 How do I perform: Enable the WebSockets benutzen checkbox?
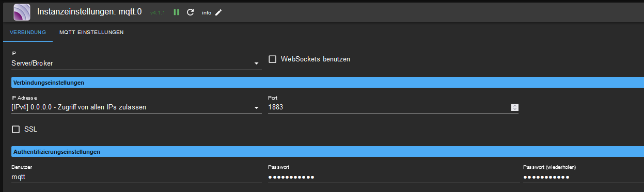click(273, 59)
